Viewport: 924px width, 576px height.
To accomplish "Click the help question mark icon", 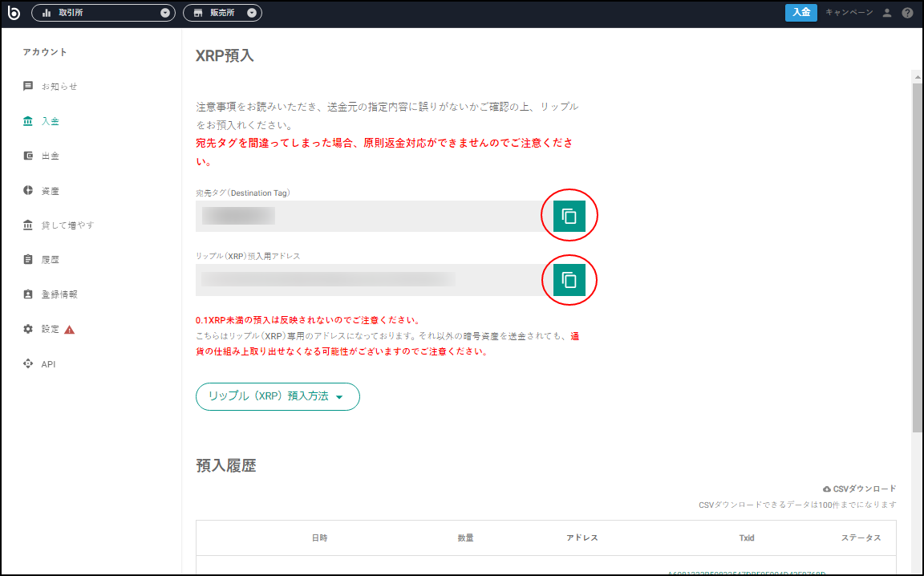I will 907,13.
